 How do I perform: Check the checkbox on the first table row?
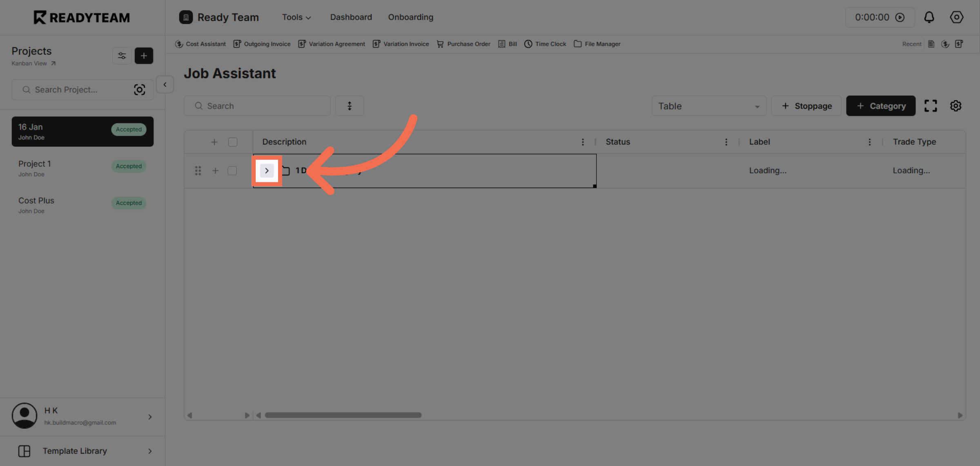233,170
